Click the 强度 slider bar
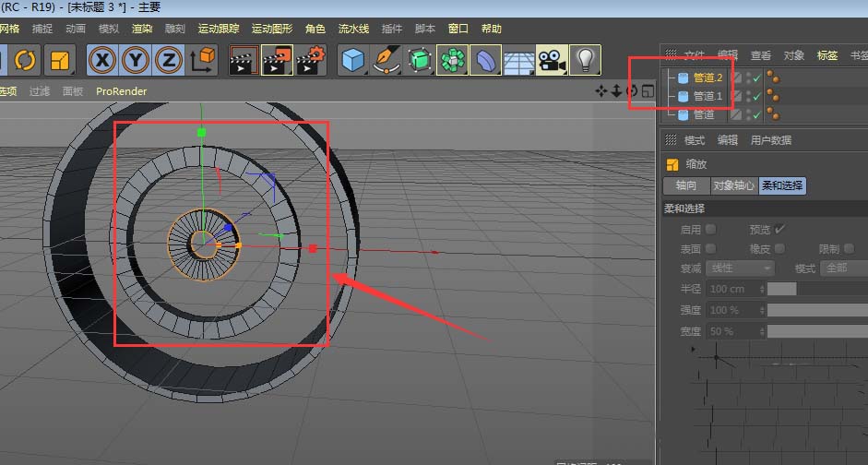The width and height of the screenshot is (868, 465). click(x=817, y=310)
